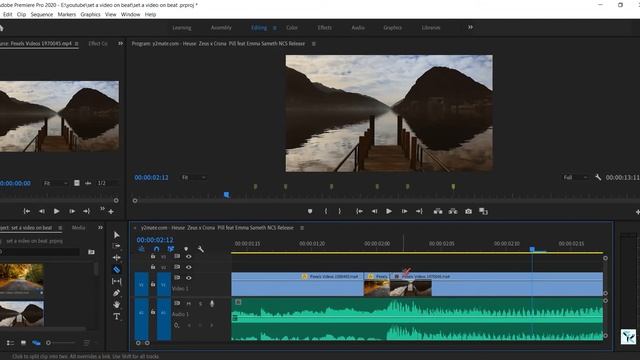640x360 pixels.
Task: Select the Pen tool
Action: (117, 293)
